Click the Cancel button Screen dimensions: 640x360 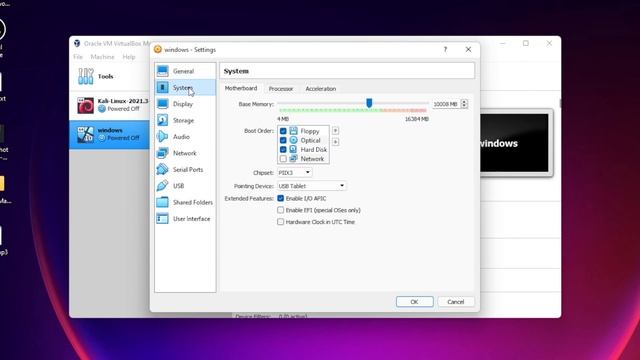(x=456, y=302)
